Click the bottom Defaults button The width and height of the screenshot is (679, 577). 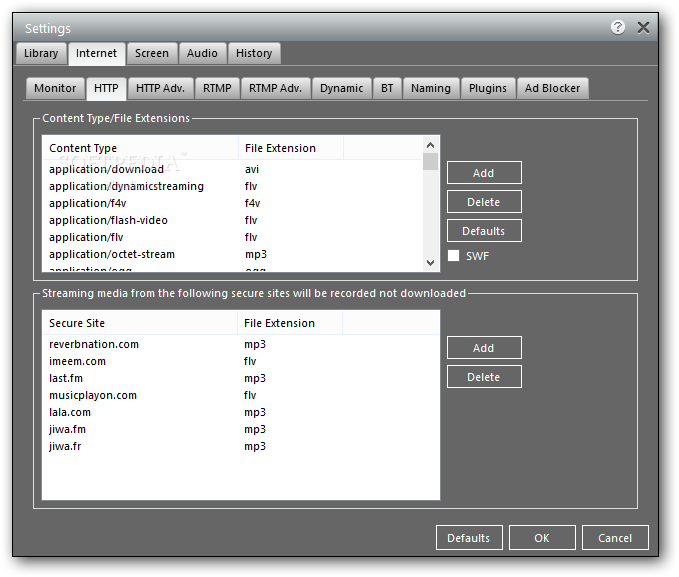pyautogui.click(x=469, y=538)
